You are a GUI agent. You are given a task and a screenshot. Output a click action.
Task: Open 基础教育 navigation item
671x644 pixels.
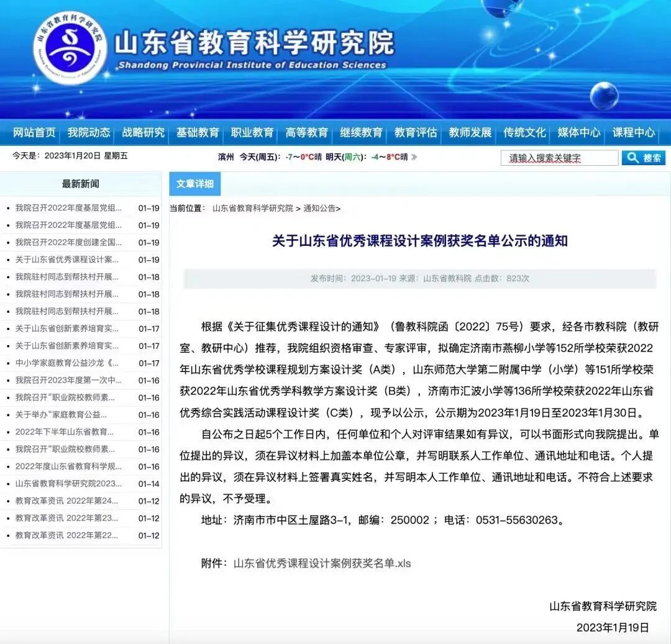coord(198,132)
